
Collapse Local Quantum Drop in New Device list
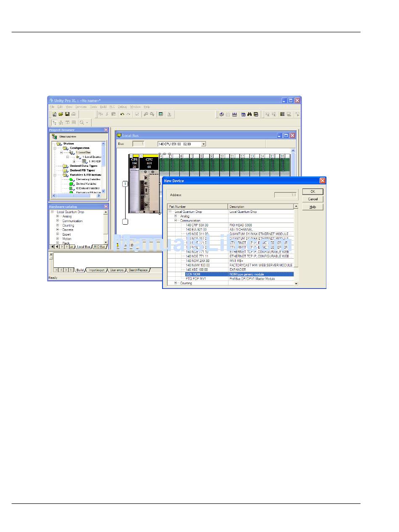pyautogui.click(x=170, y=212)
